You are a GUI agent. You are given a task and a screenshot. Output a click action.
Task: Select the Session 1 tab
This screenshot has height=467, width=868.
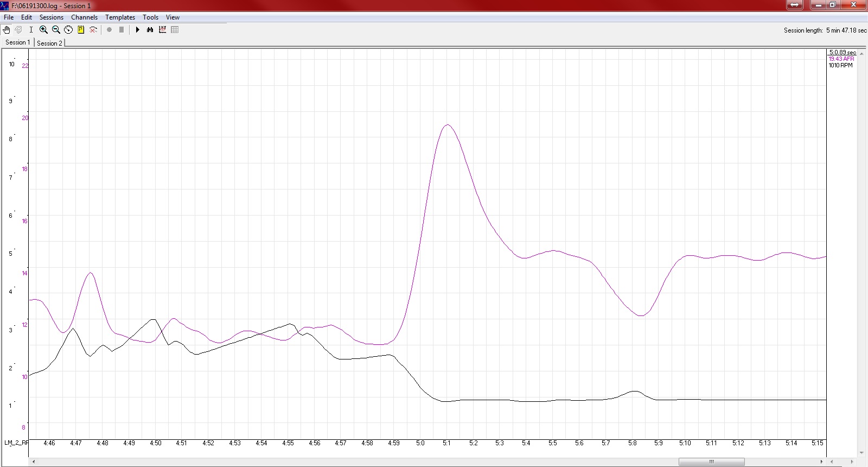coord(17,42)
